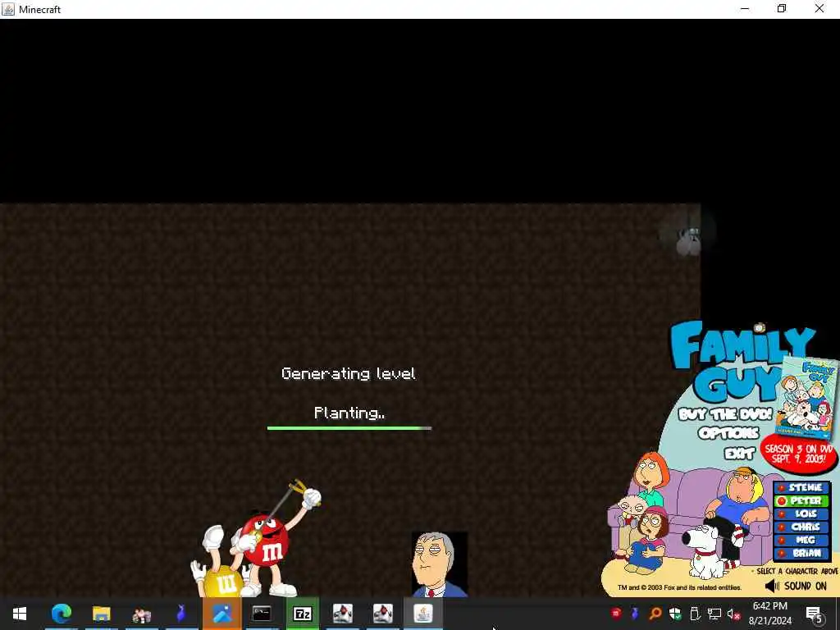Click the bowling pins desktop figure
This screenshot has height=630, width=840.
pyautogui.click(x=688, y=242)
